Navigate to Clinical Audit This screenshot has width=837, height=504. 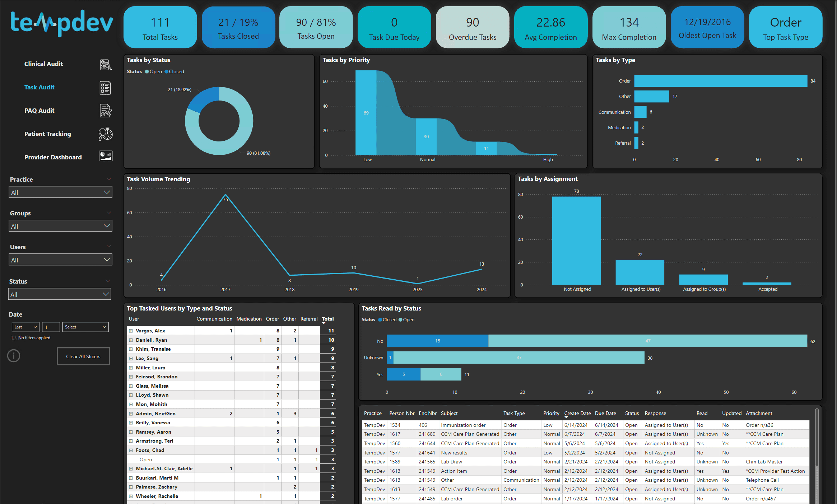point(43,64)
